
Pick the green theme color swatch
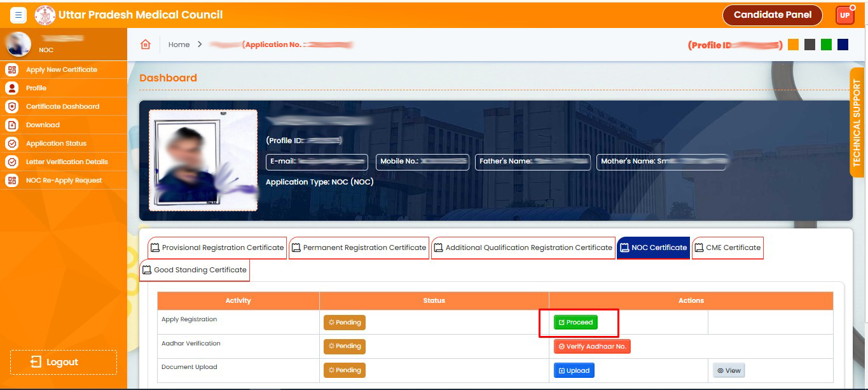[826, 45]
